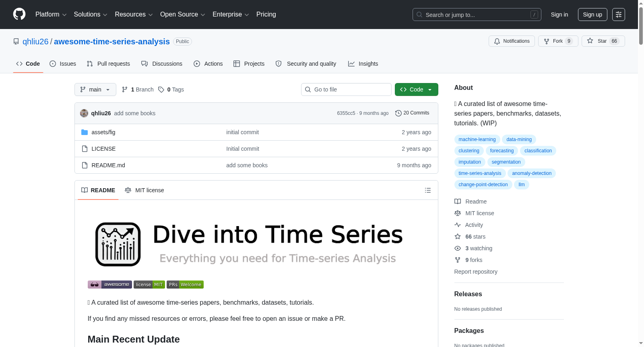This screenshot has width=644, height=347.
Task: Click the assets/fig folder icon
Action: point(85,132)
